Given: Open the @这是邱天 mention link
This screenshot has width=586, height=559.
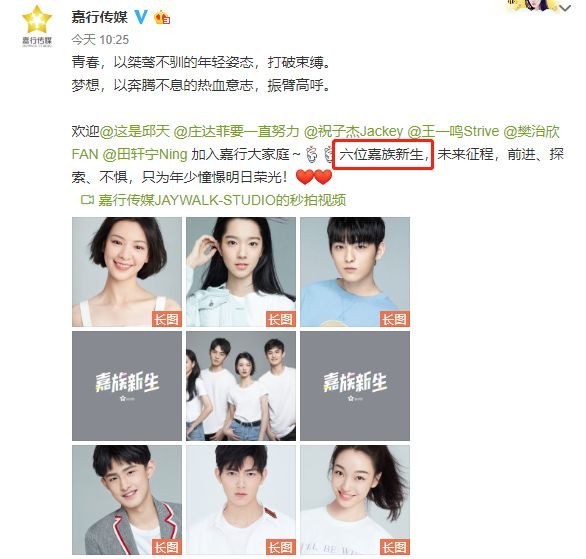Looking at the screenshot, I should pyautogui.click(x=135, y=132).
